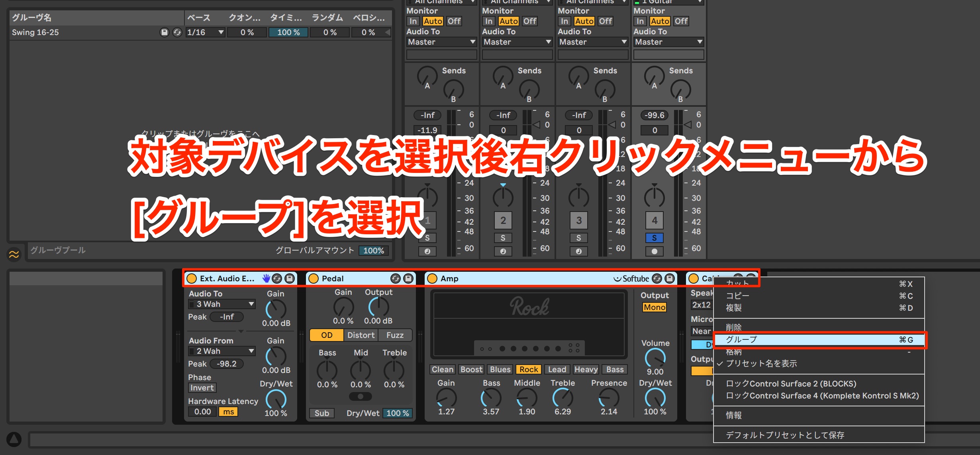Click the Guitar track Send A knob
980x455 pixels.
tap(654, 76)
